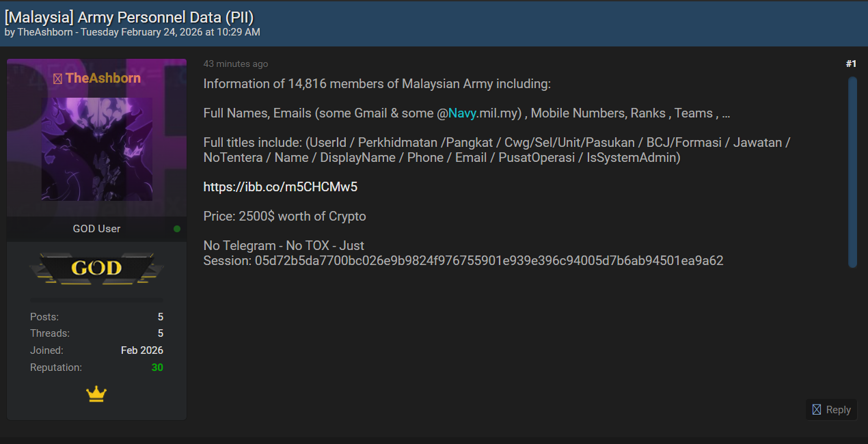Click the '43 minutes ago' timestamp
The width and height of the screenshot is (868, 444).
236,64
